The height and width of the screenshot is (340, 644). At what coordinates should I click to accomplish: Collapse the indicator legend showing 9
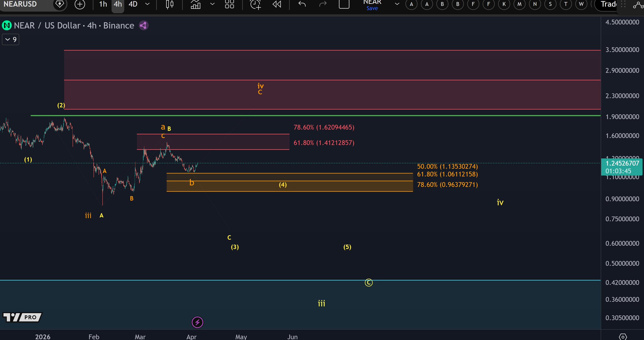pyautogui.click(x=11, y=40)
